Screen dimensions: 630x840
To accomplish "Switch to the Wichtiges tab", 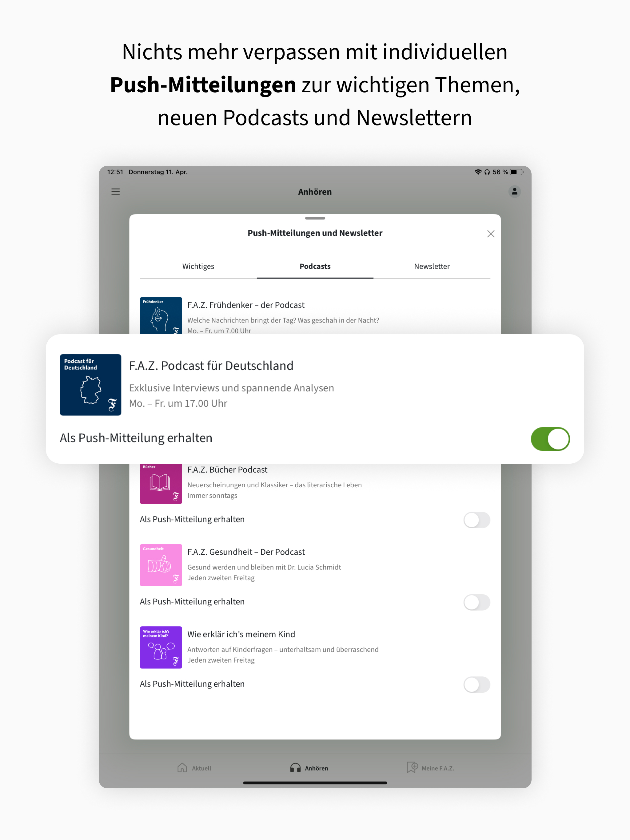I will click(x=198, y=267).
